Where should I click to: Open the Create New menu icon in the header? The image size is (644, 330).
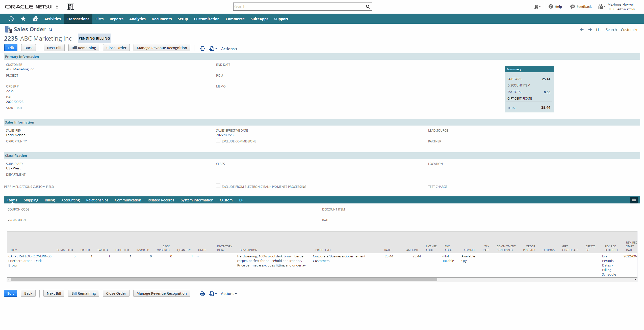tap(537, 7)
